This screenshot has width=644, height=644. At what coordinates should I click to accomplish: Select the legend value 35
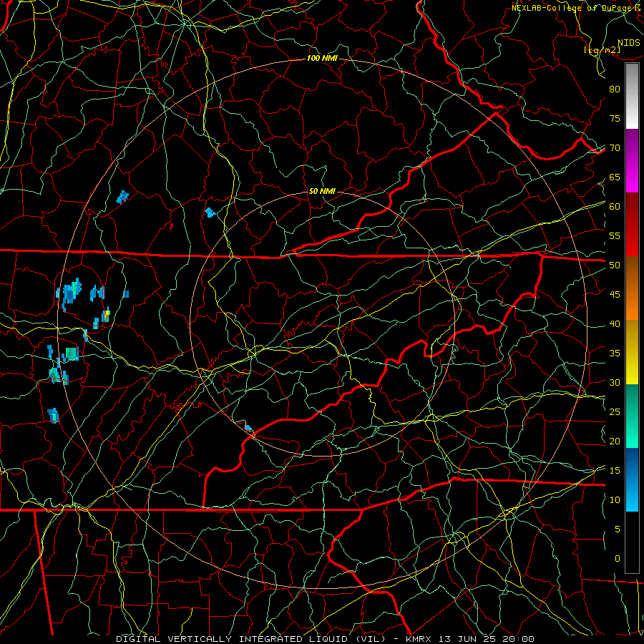coord(615,353)
